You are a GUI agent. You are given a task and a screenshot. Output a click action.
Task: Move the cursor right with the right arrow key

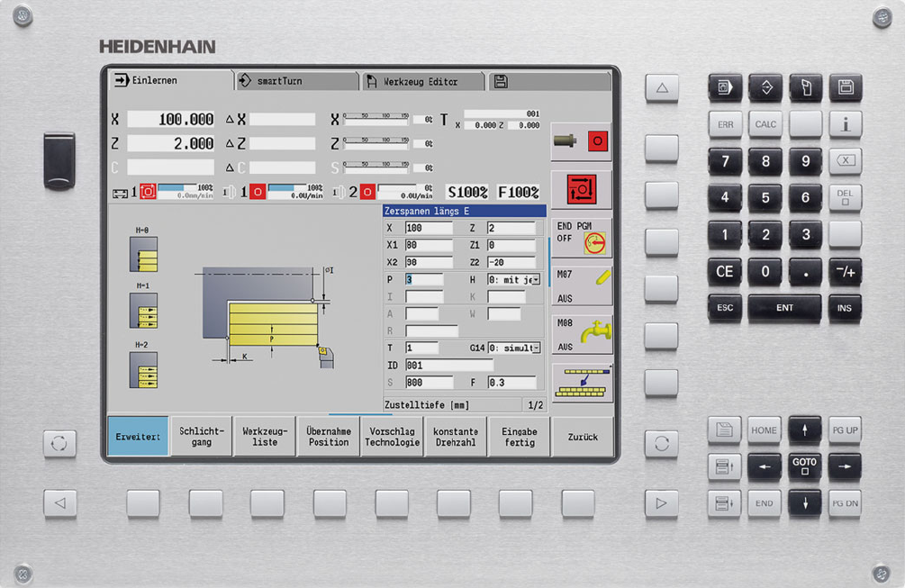tap(845, 466)
